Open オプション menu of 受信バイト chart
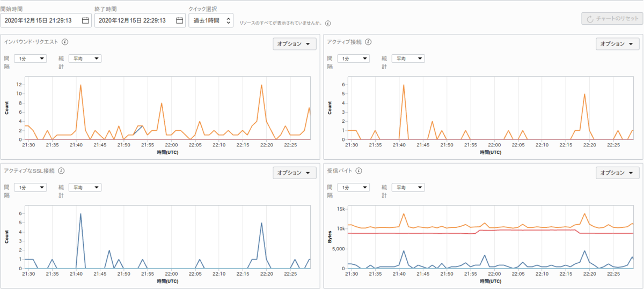The image size is (644, 289). pos(618,173)
